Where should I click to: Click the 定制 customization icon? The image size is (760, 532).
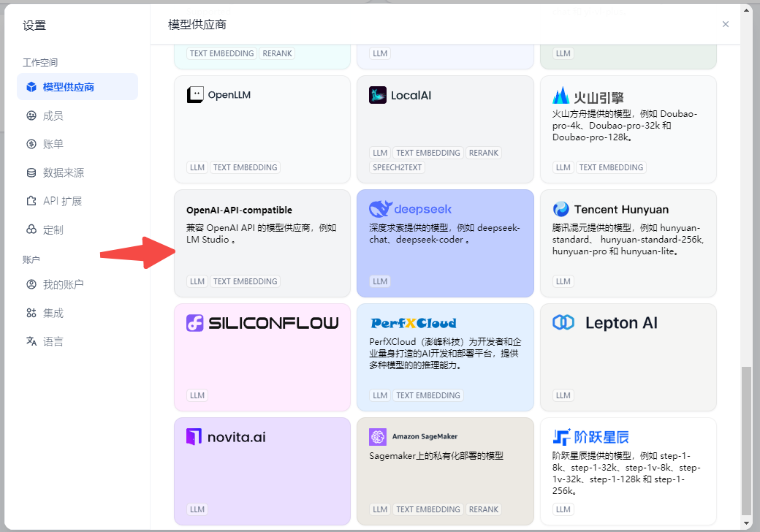31,229
